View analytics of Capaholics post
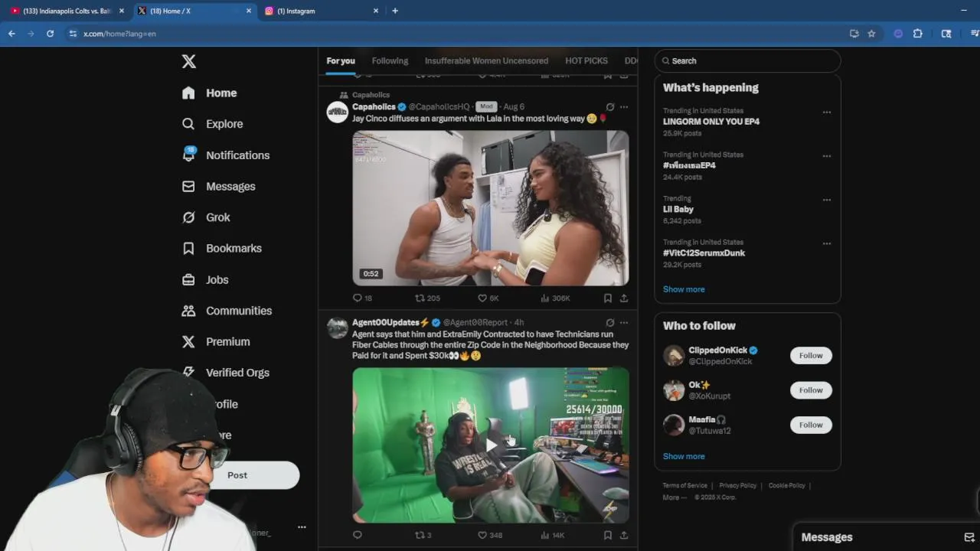 pos(555,298)
